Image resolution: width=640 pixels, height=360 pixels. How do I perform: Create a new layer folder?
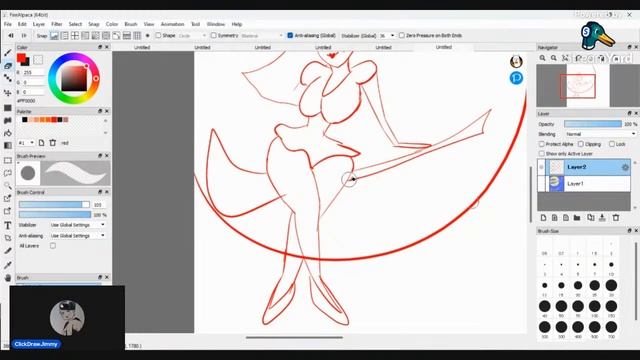coord(577,218)
